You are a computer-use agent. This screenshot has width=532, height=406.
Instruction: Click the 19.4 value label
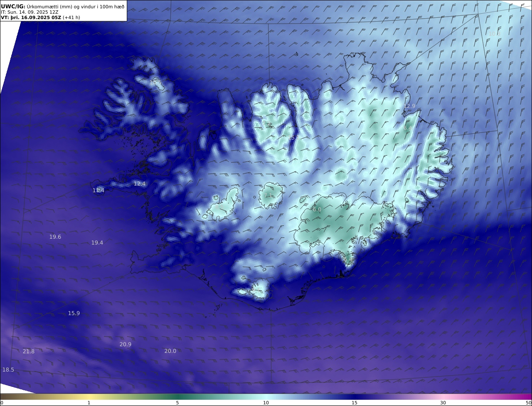coord(97,242)
